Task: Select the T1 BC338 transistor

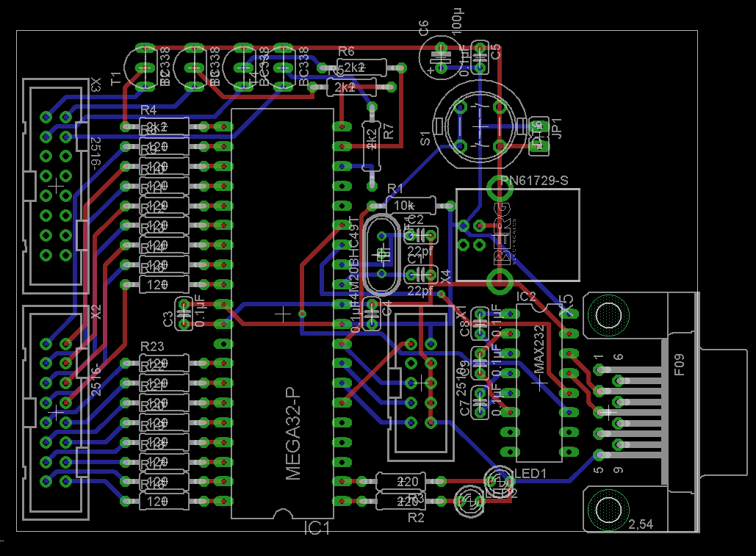Action: (144, 68)
